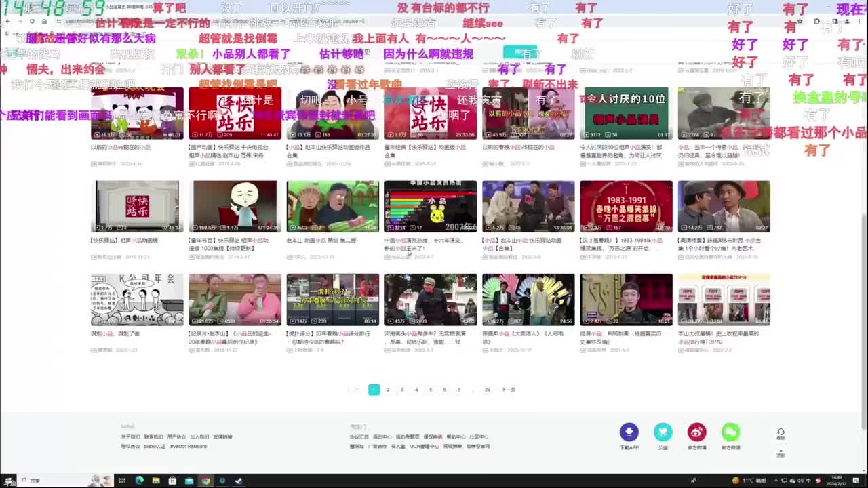Go to page 7 of results

459,390
